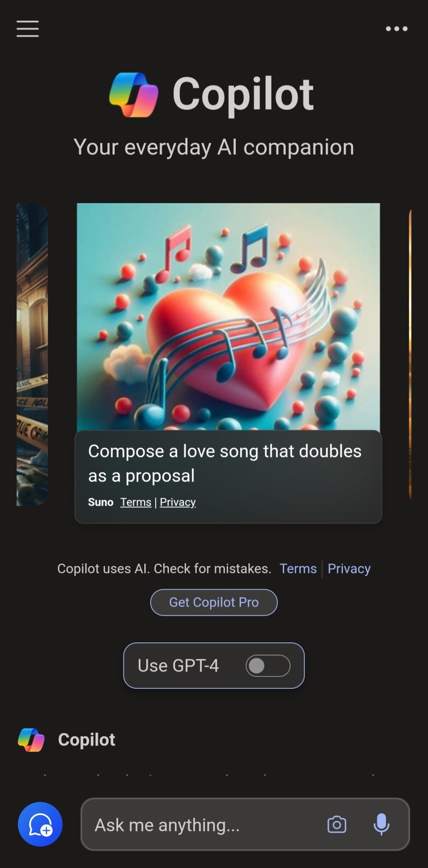Activate microphone voice input
Viewport: 428px width, 868px height.
tap(381, 824)
